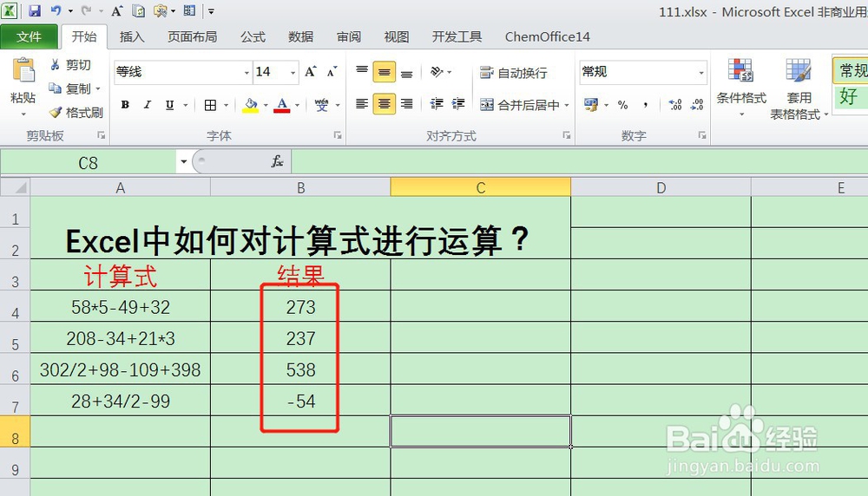Open 条件格式 conditional formatting menu
This screenshot has height=496, width=868.
741,88
